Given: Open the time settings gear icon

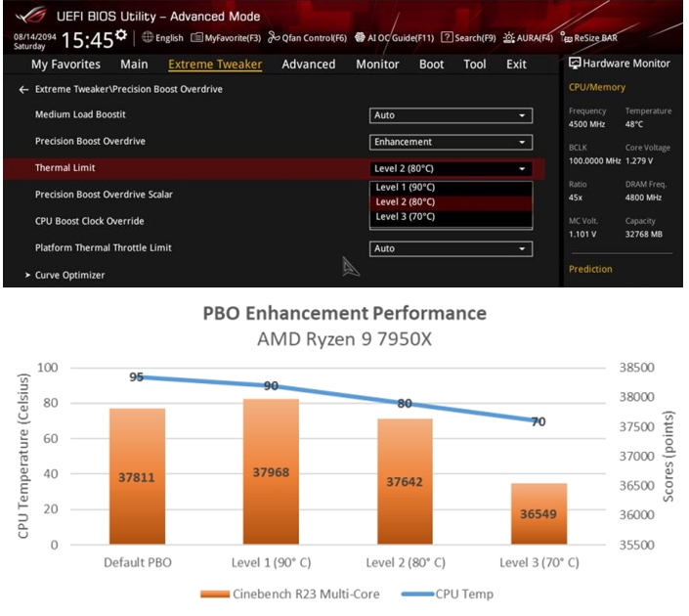Looking at the screenshot, I should click(x=121, y=35).
